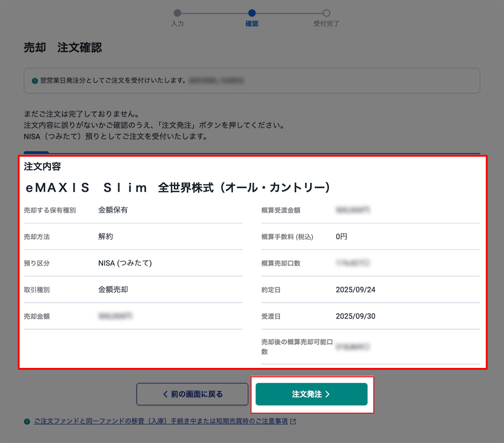Click the NISA (つみたて) 預り区分 value
This screenshot has height=443, width=504.
tap(125, 263)
